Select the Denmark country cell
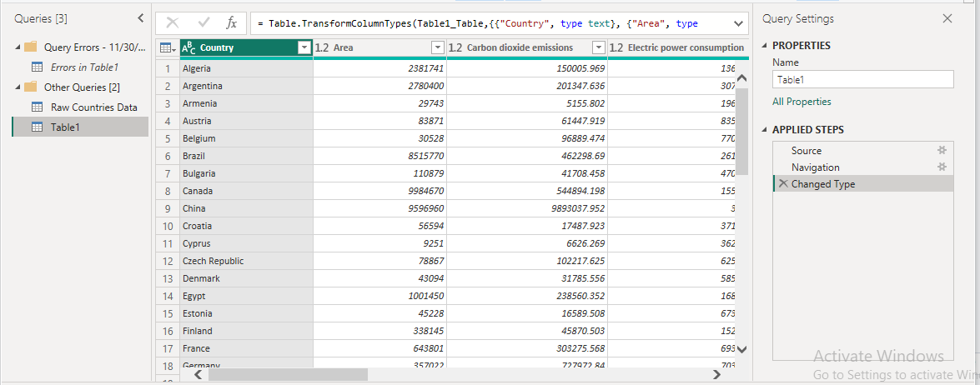This screenshot has width=980, height=385. pos(246,278)
